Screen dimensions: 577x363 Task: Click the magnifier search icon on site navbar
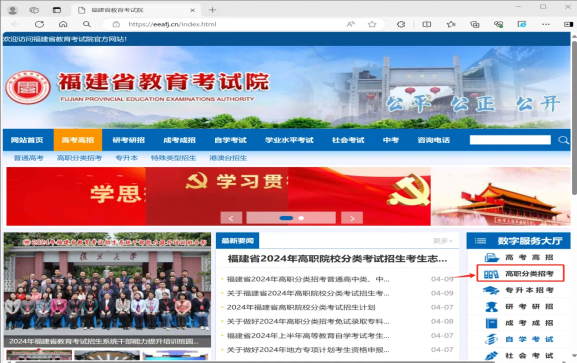click(x=563, y=140)
